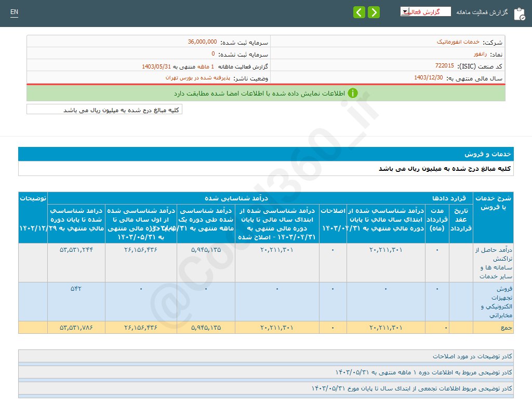The width and height of the screenshot is (532, 419).
Task: Click the green back arrow button
Action: pos(359,11)
